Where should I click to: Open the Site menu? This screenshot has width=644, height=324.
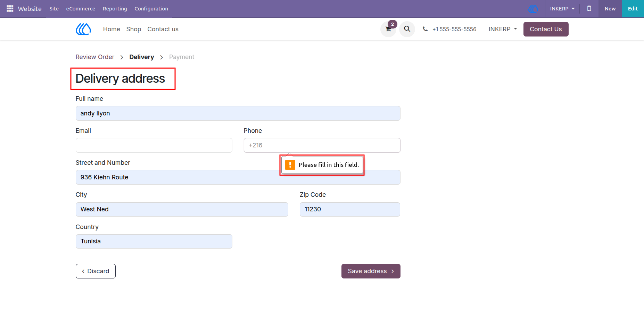pos(54,9)
